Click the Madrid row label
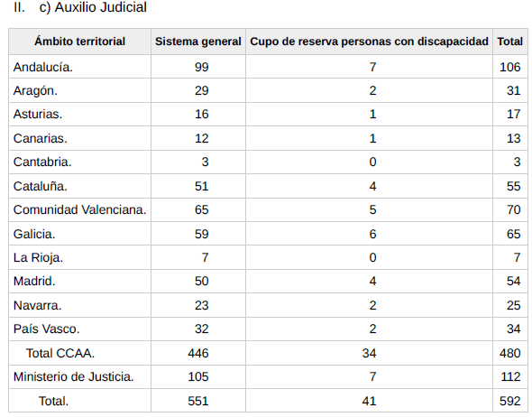 [x=34, y=281]
